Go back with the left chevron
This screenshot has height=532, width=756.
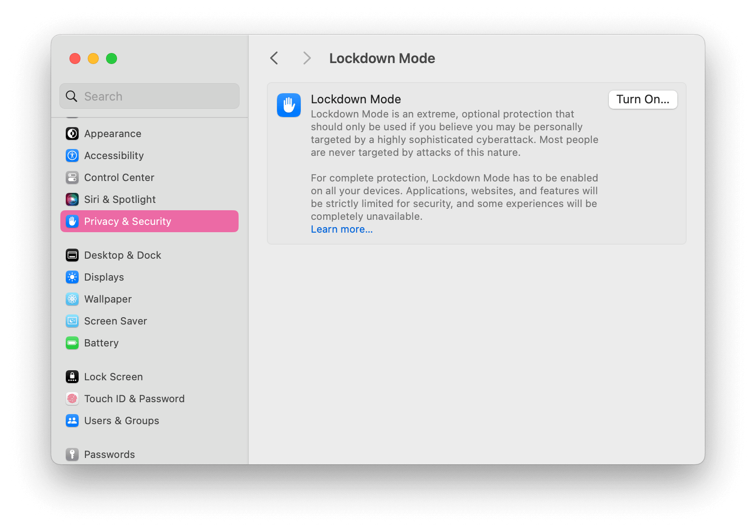pos(274,58)
